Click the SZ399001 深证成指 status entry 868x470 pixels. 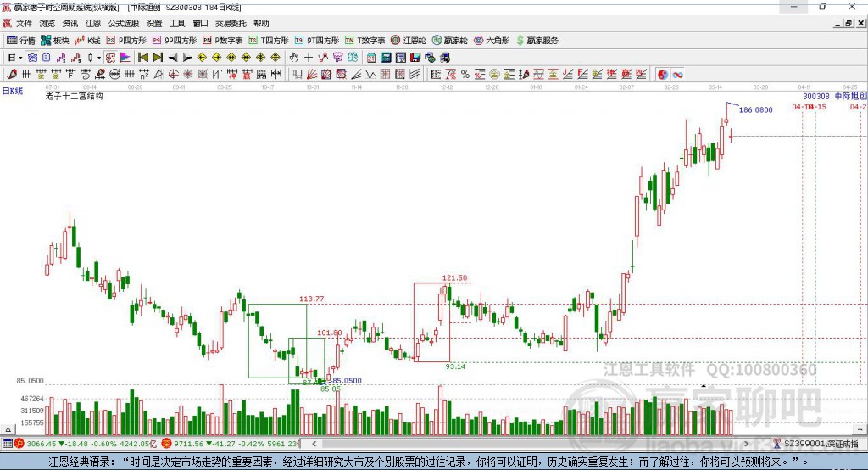(816, 444)
